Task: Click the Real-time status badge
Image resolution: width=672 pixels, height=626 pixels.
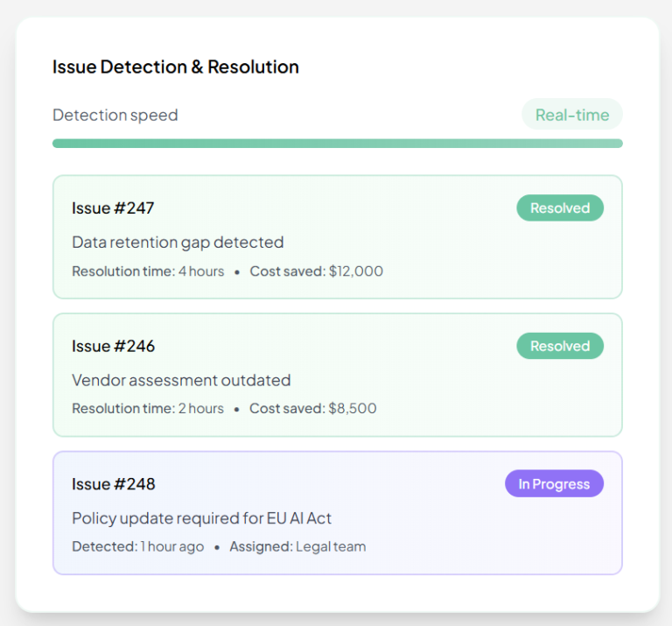Action: pyautogui.click(x=572, y=115)
